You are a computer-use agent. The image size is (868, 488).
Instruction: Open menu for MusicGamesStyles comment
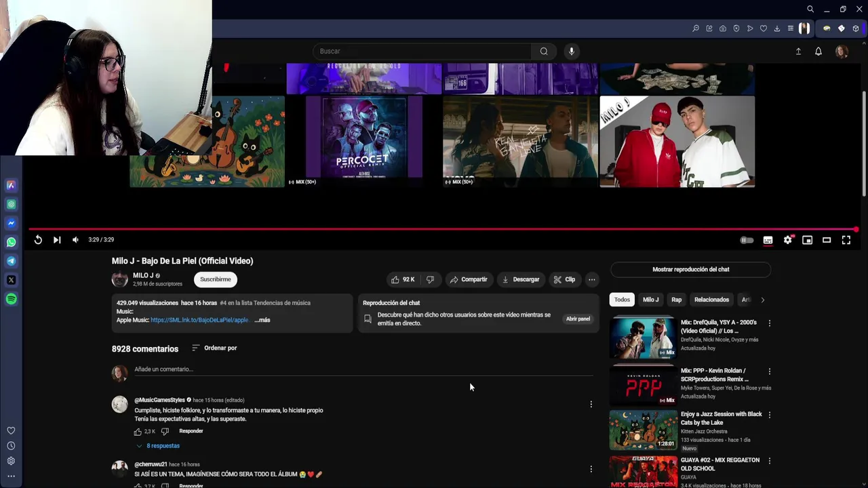click(591, 405)
